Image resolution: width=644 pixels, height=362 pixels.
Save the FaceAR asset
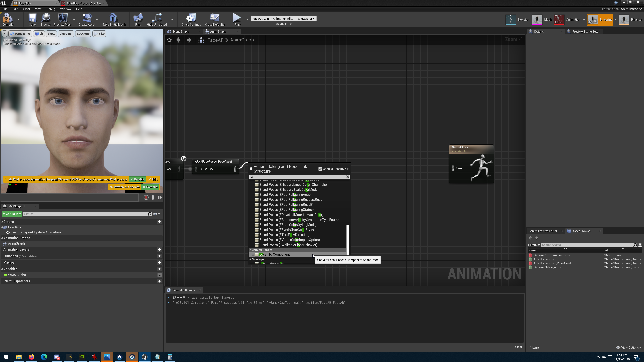point(32,19)
